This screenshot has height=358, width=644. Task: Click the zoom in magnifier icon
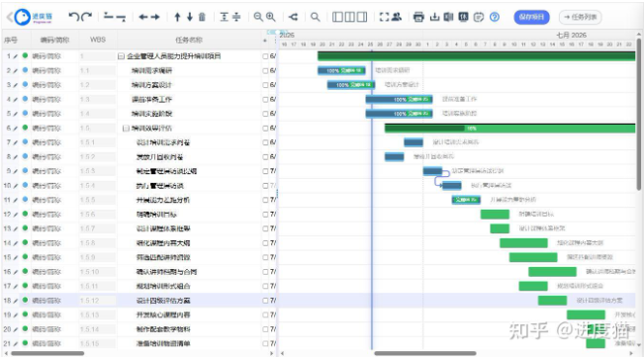(x=270, y=17)
